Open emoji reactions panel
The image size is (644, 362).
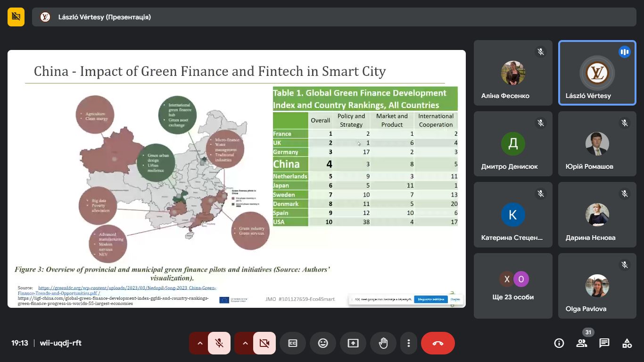click(323, 343)
